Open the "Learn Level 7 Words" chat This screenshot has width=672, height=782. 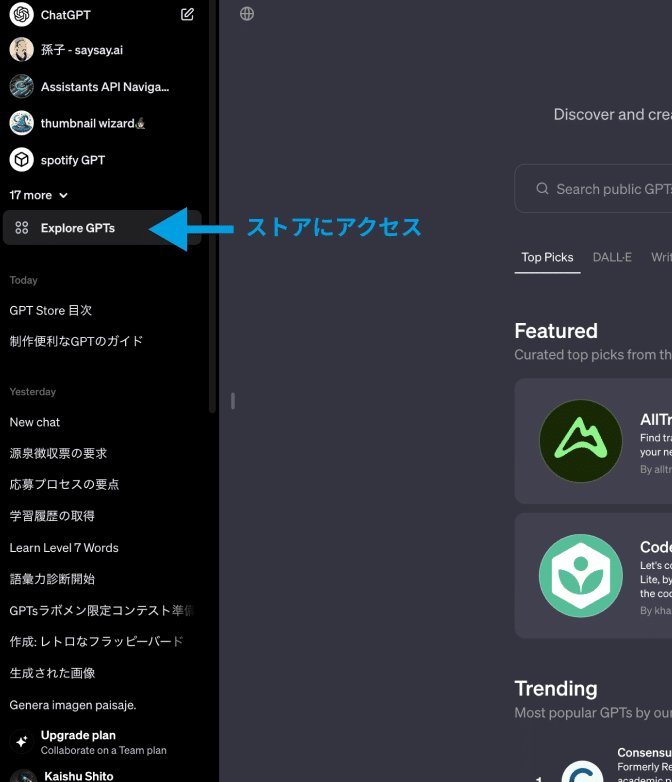64,547
